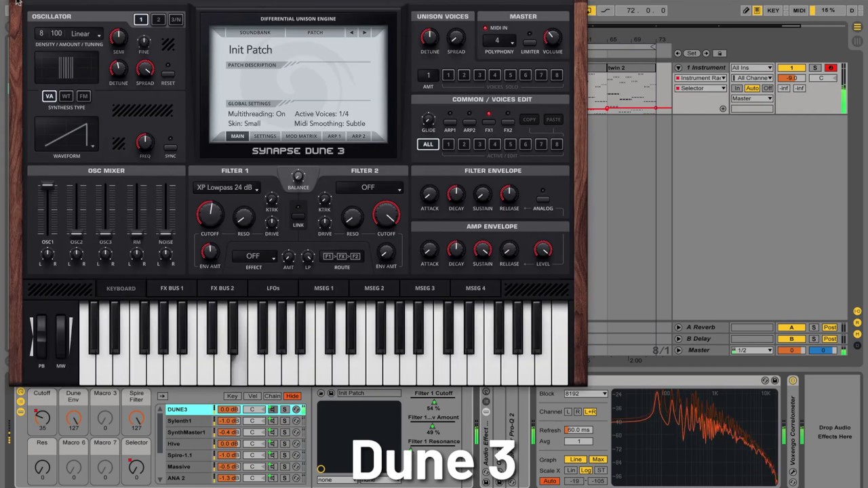Choose VA synthesis type

click(49, 96)
